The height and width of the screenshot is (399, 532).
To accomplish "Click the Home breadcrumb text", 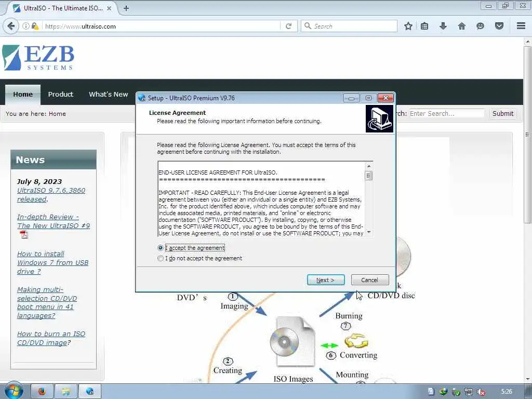I will [x=57, y=114].
